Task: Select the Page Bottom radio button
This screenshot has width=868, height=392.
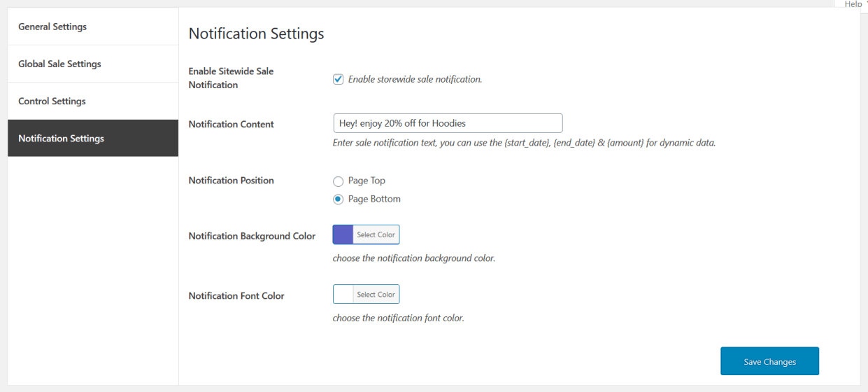Action: 339,199
